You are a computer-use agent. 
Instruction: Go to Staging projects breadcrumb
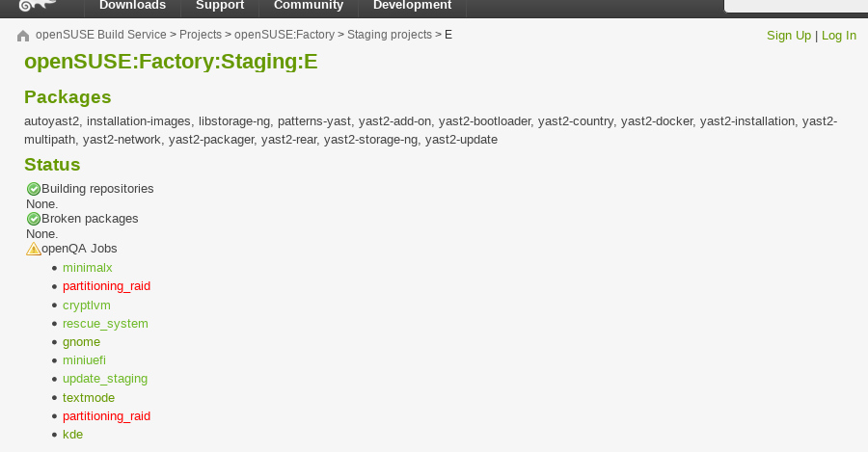[390, 35]
